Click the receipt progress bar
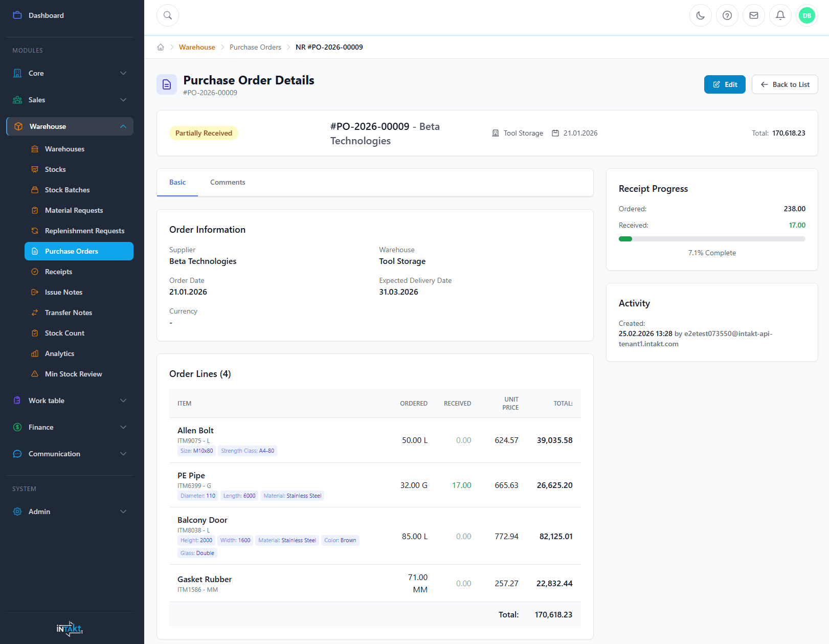The height and width of the screenshot is (644, 829). 711,239
